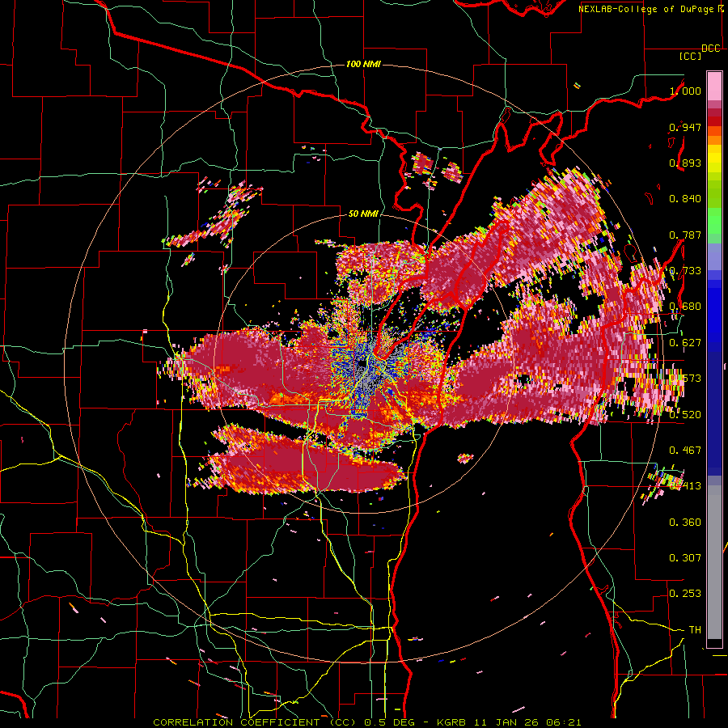This screenshot has height=728, width=728.
Task: Click the DCC label above the legend
Action: [x=711, y=49]
